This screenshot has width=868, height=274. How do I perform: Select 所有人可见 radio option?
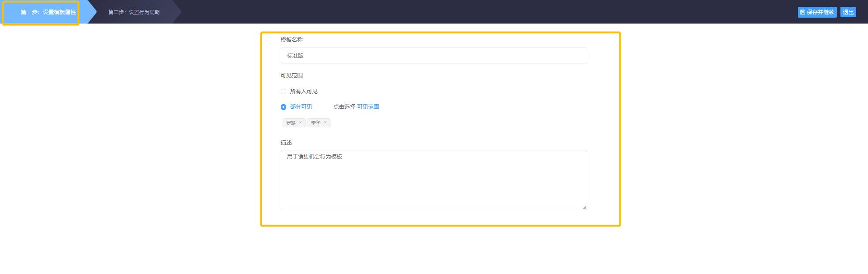coord(283,91)
